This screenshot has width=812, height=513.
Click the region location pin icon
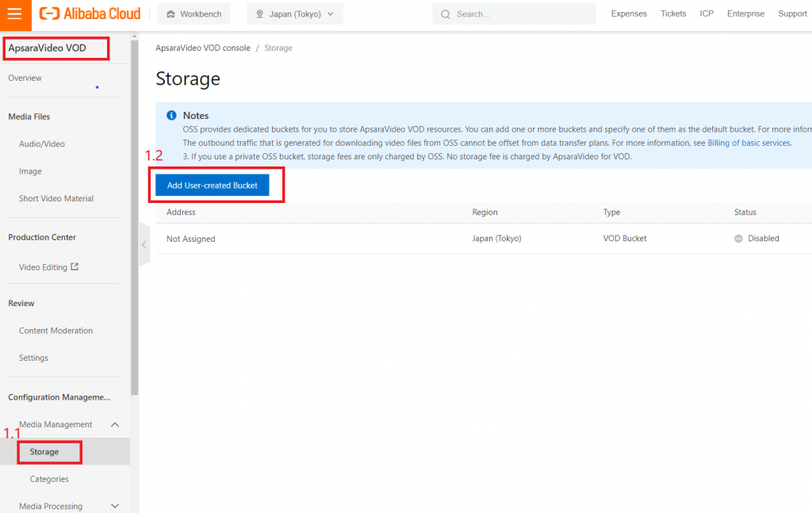pyautogui.click(x=259, y=14)
